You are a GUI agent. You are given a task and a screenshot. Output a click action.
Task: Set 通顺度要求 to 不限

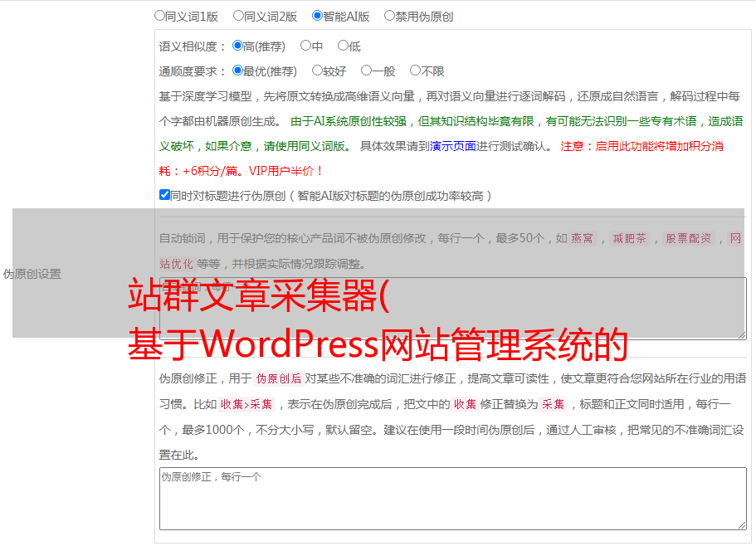pyautogui.click(x=415, y=71)
